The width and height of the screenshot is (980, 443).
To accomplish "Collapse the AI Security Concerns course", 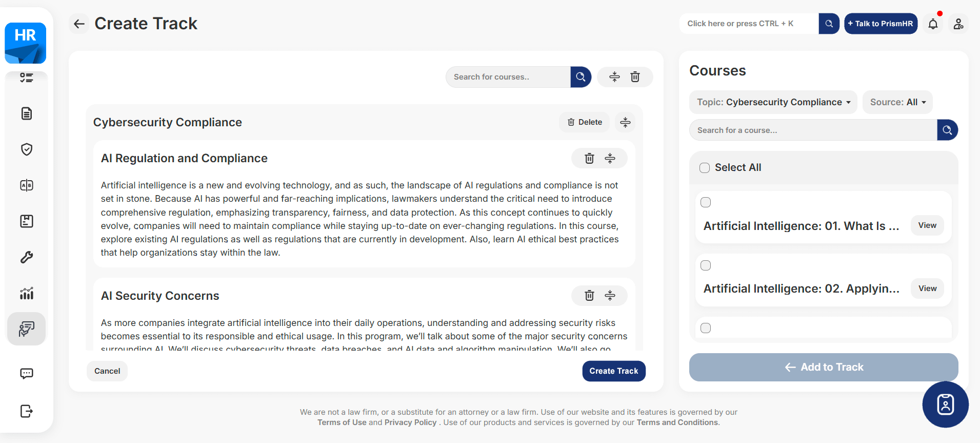I will [610, 296].
